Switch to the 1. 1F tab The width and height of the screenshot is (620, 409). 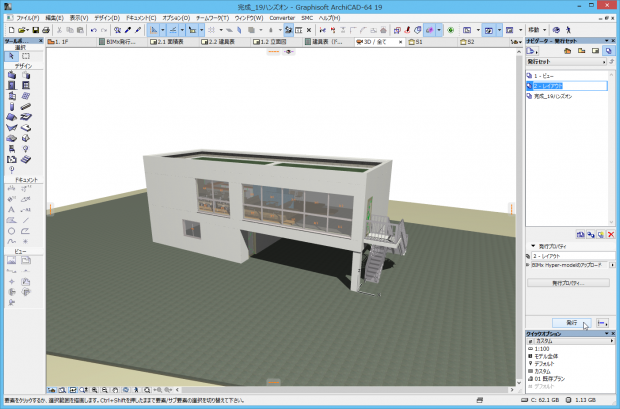point(71,42)
